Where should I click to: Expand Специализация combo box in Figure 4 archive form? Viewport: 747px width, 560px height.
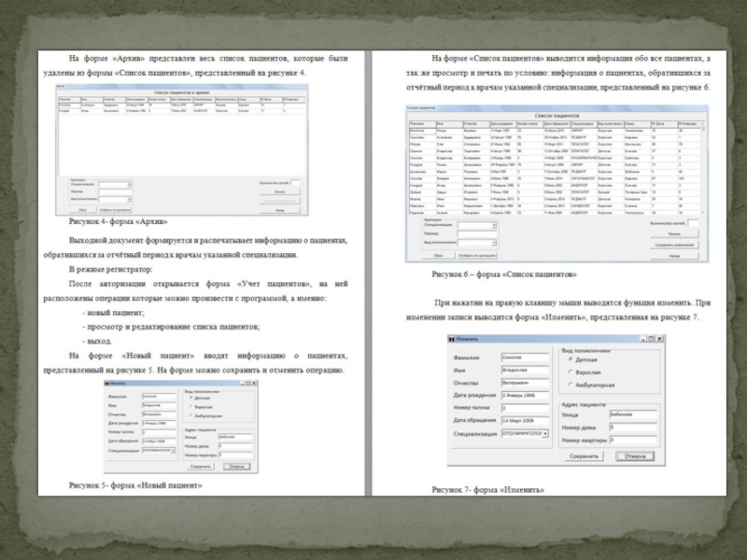pyautogui.click(x=128, y=185)
